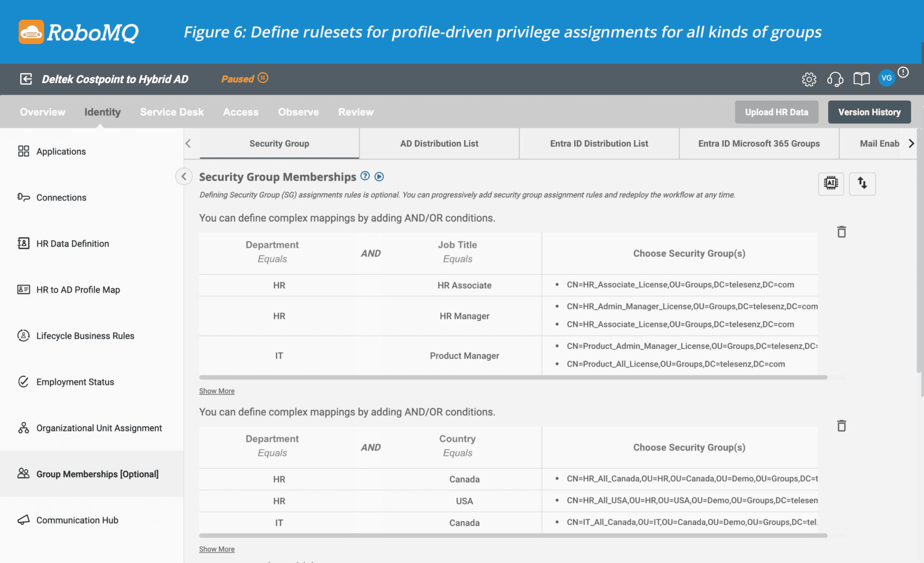Click the up-down sort arrows icon
Viewport: 924px width, 563px height.
click(x=862, y=183)
